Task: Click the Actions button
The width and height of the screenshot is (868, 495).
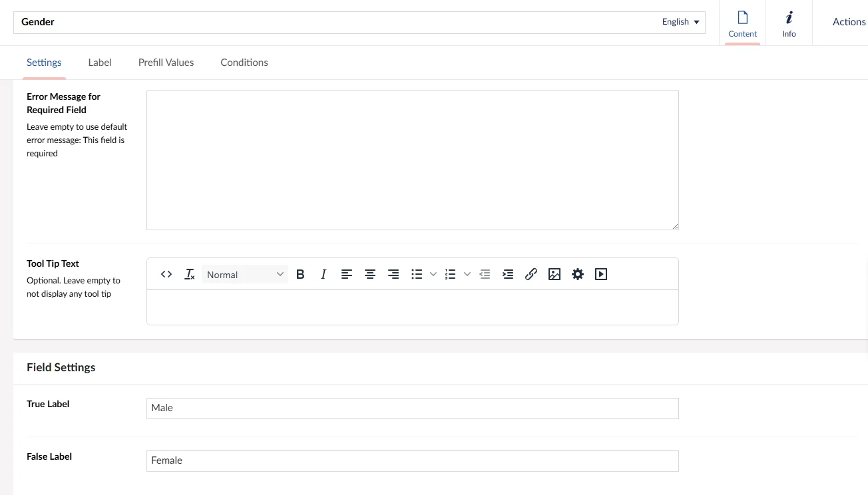Action: [849, 22]
